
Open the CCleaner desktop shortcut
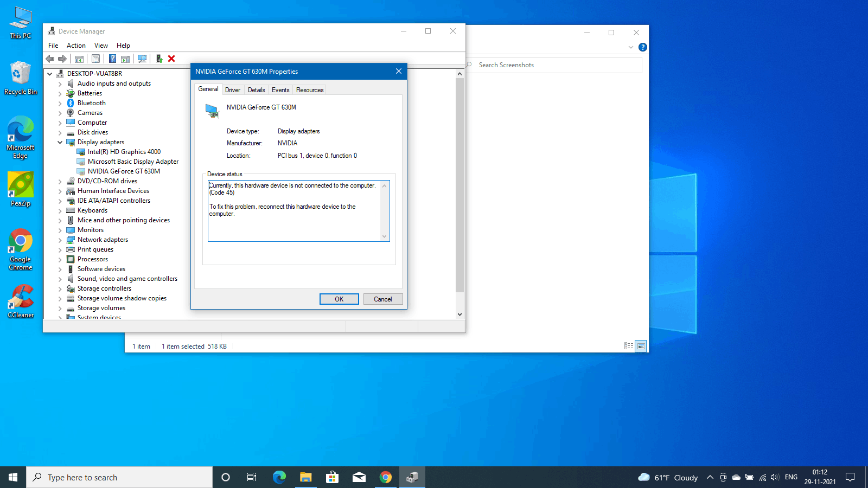tap(21, 301)
